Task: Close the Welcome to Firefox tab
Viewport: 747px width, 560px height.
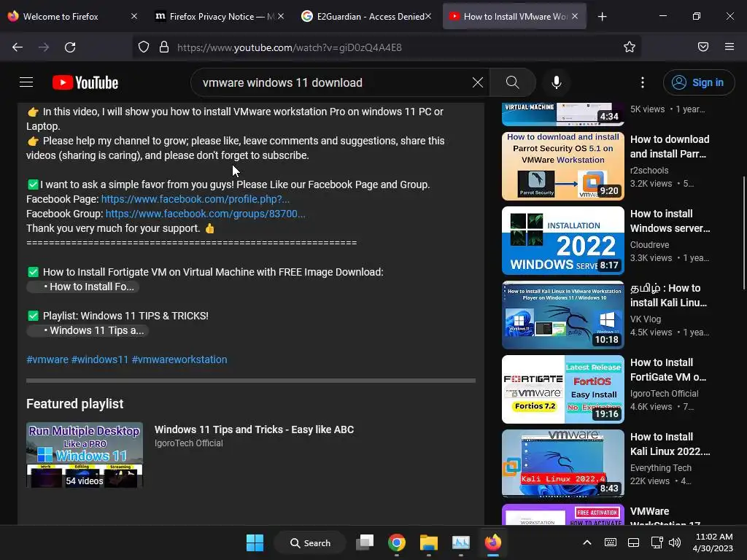Action: [x=134, y=16]
